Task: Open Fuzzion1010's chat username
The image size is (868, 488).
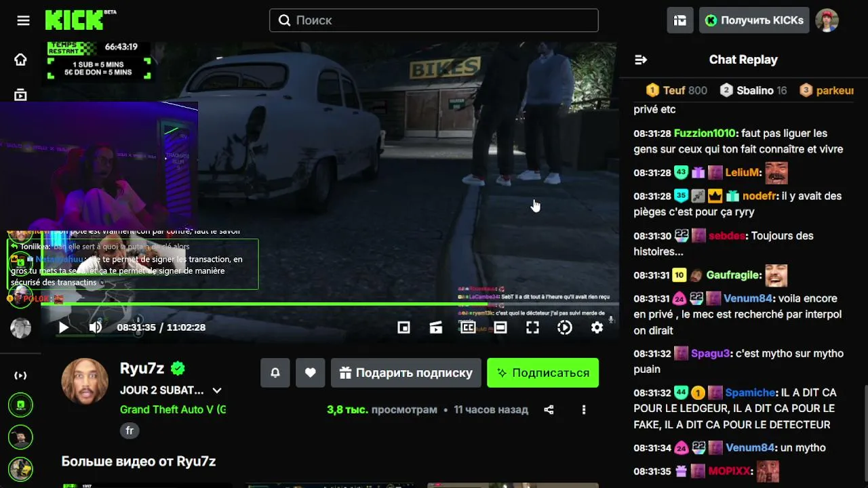Action: click(705, 134)
